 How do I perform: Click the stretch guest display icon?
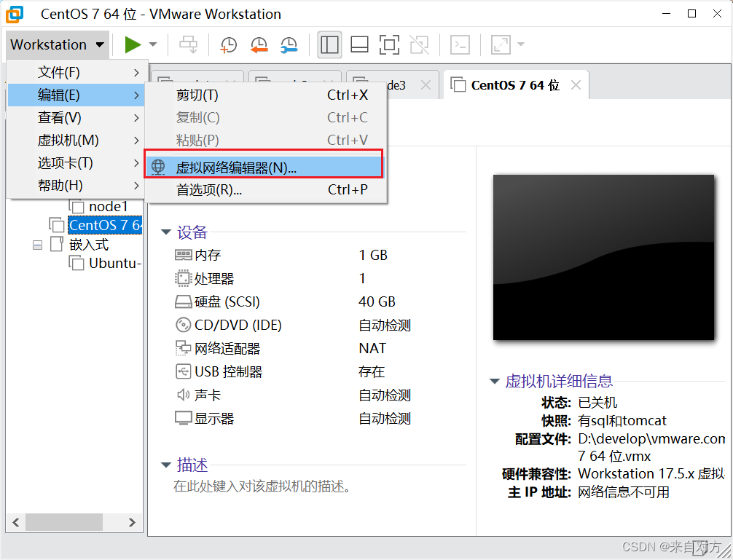501,45
